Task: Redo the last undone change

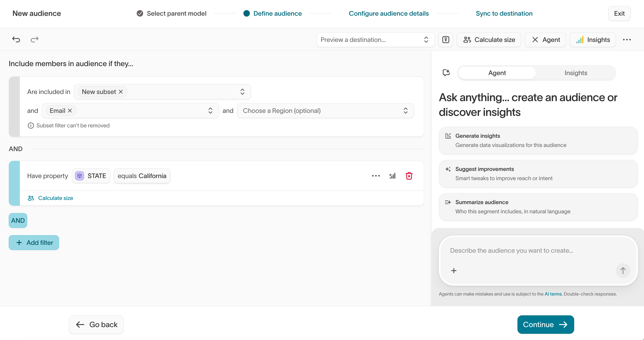Action: (x=35, y=39)
